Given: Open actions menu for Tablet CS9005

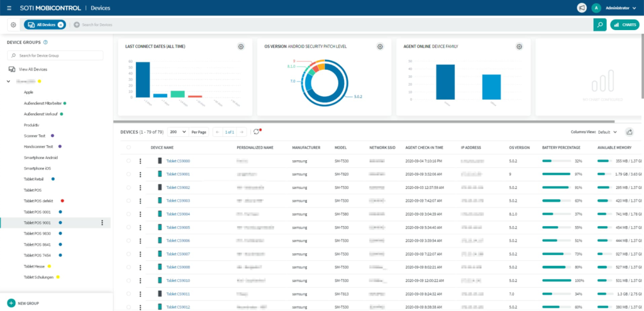Looking at the screenshot, I should coord(140,227).
